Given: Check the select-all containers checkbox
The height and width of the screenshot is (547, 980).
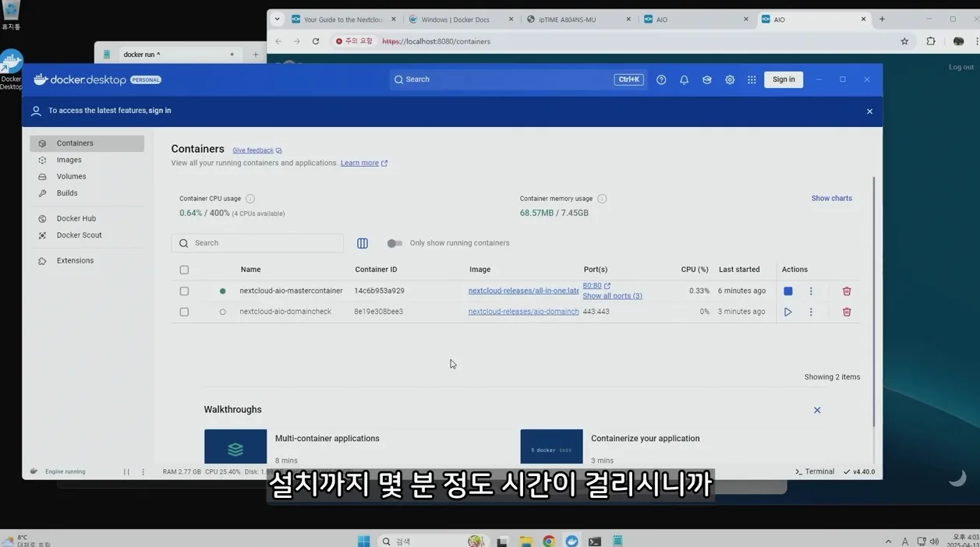Looking at the screenshot, I should pyautogui.click(x=184, y=270).
